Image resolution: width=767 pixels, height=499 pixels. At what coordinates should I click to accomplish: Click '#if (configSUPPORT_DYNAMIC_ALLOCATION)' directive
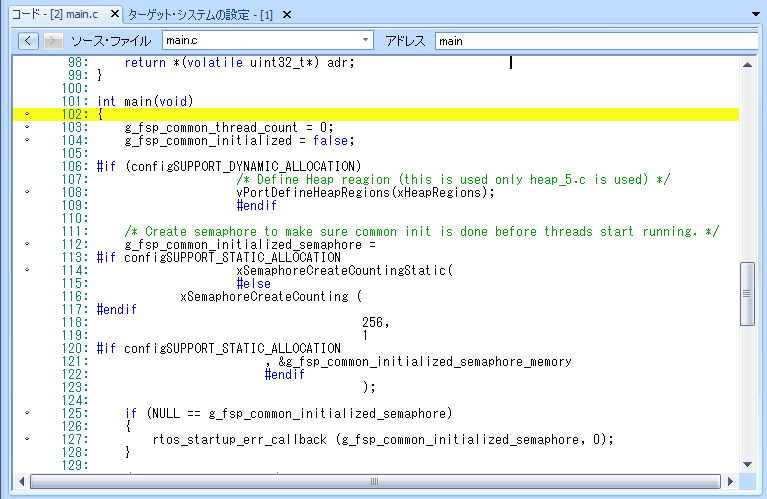point(229,166)
